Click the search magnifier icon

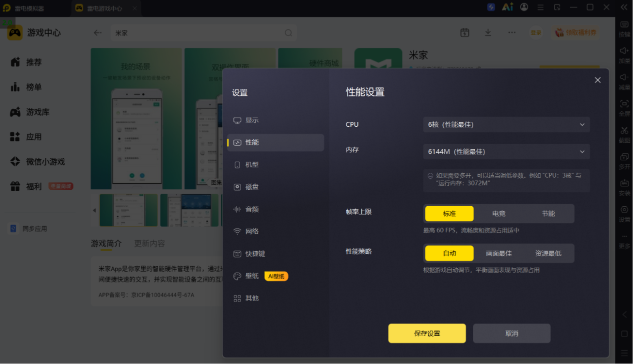pos(288,33)
